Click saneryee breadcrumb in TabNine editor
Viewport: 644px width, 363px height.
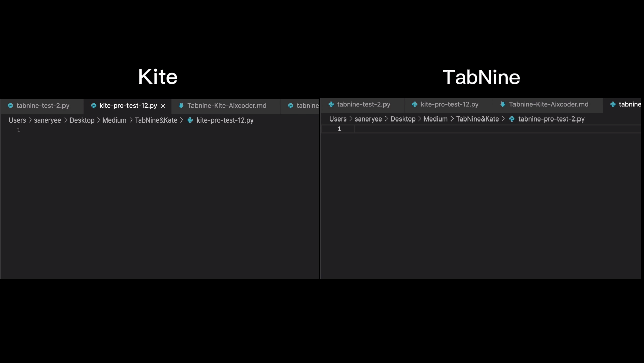(x=368, y=119)
